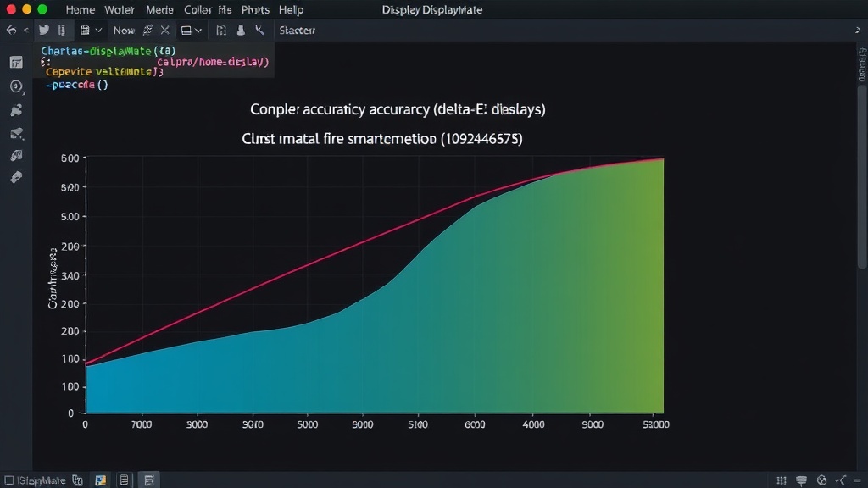The image size is (868, 488).
Task: Click x-axis tick label 4000
Action: pyautogui.click(x=533, y=424)
